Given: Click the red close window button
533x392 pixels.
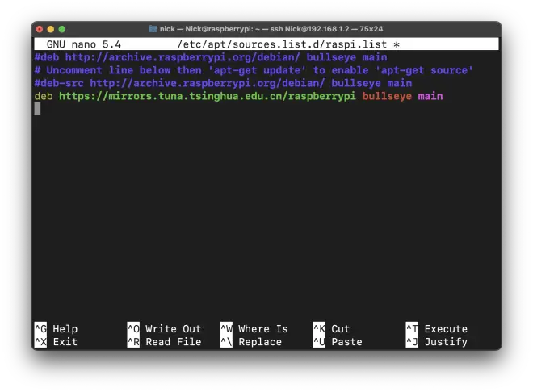Looking at the screenshot, I should pos(40,29).
